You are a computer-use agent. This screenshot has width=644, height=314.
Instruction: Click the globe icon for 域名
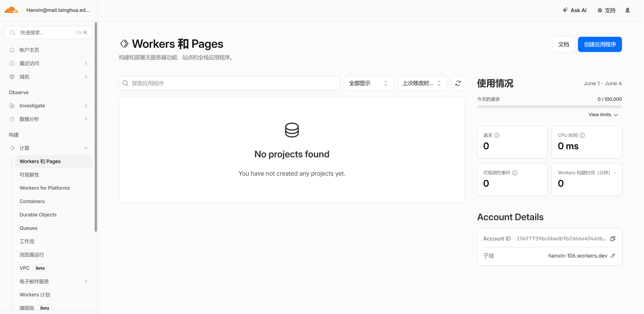pyautogui.click(x=12, y=77)
